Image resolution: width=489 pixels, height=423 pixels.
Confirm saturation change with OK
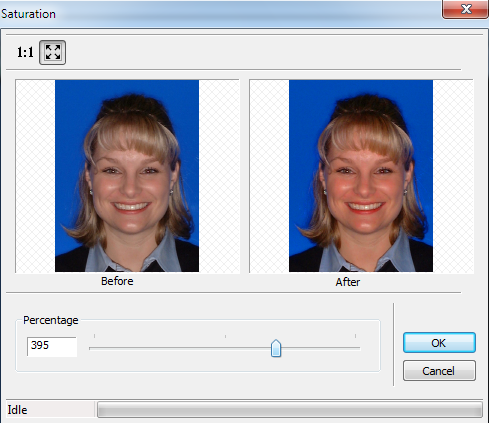pos(439,343)
